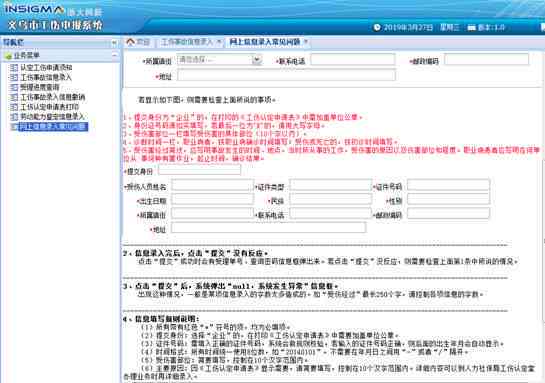Click the home icon on the 首页 tab
This screenshot has width=545, height=383.
click(x=131, y=42)
